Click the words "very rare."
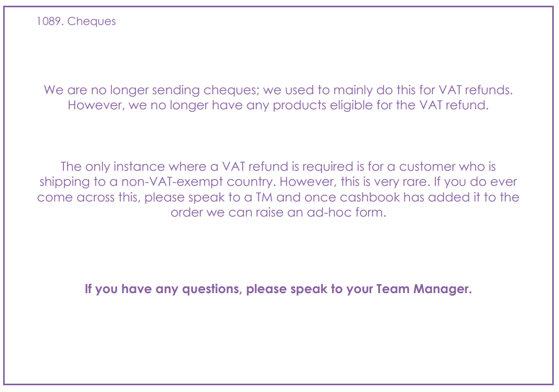 coord(402,182)
